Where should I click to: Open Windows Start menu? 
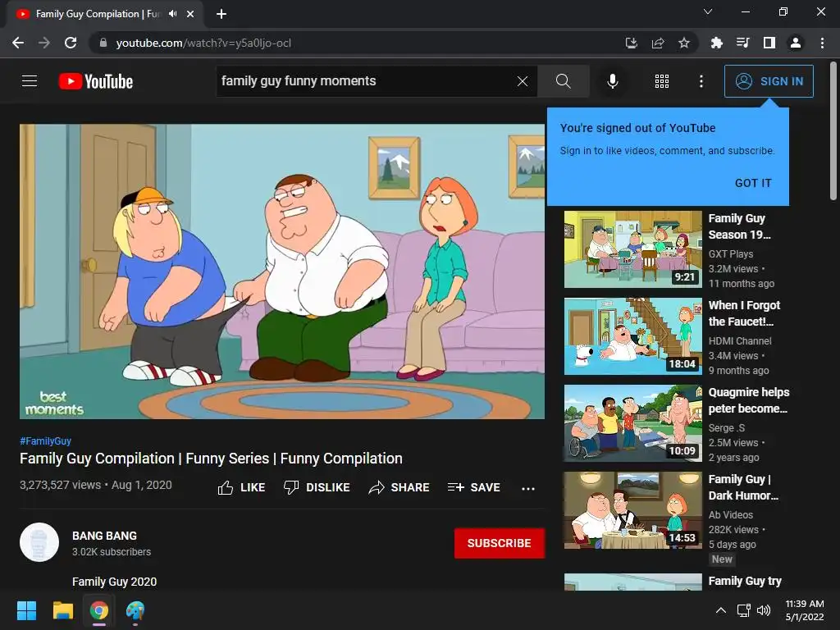pyautogui.click(x=26, y=610)
